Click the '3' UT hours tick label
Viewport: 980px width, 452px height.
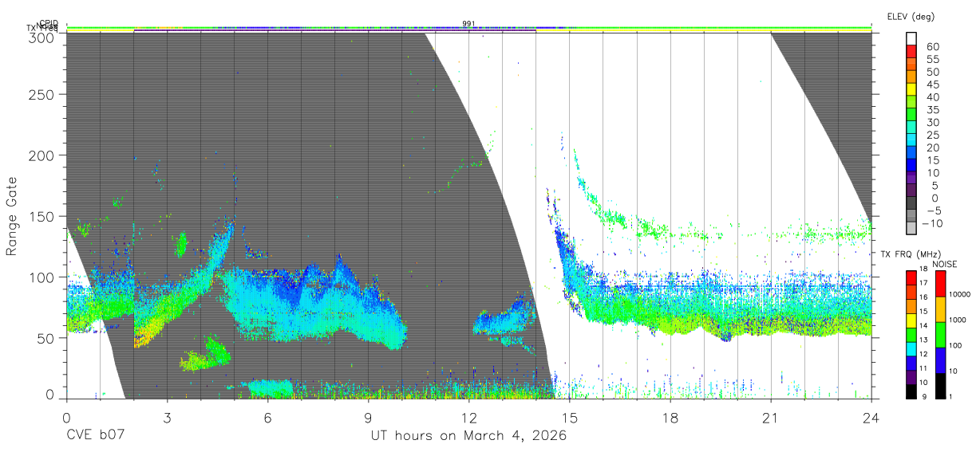click(x=167, y=417)
